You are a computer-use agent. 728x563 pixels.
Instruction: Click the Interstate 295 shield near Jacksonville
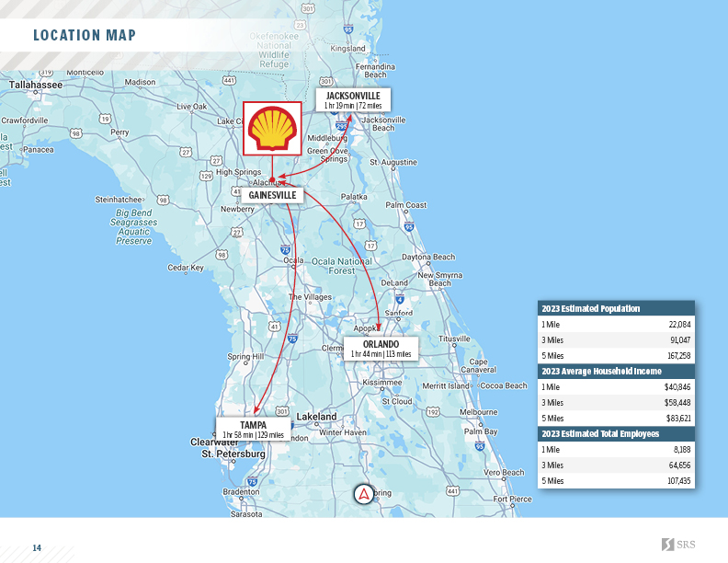341,126
